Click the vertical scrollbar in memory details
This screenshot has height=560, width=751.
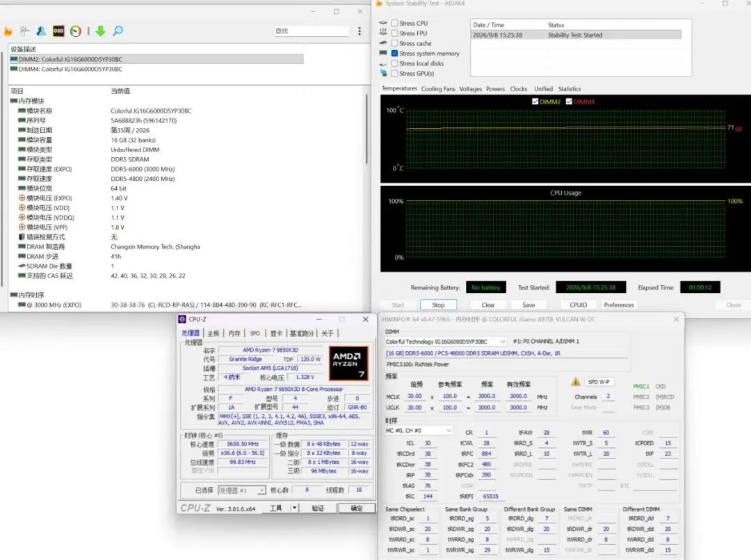click(x=367, y=129)
